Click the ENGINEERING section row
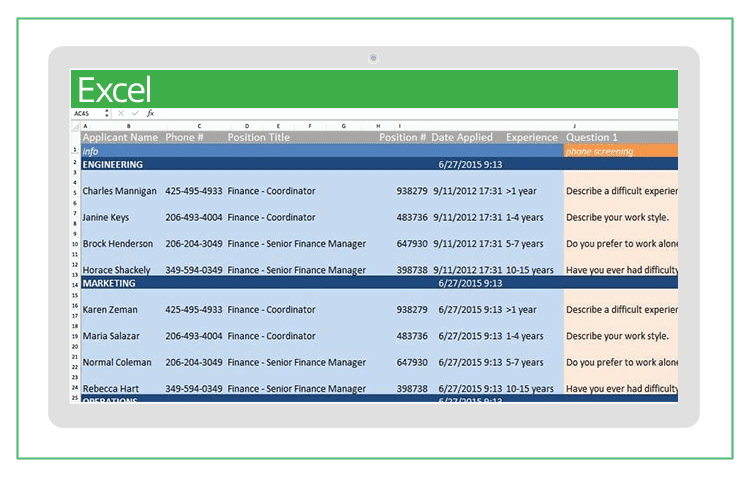Viewport: 746px width, 479px height. tap(379, 164)
